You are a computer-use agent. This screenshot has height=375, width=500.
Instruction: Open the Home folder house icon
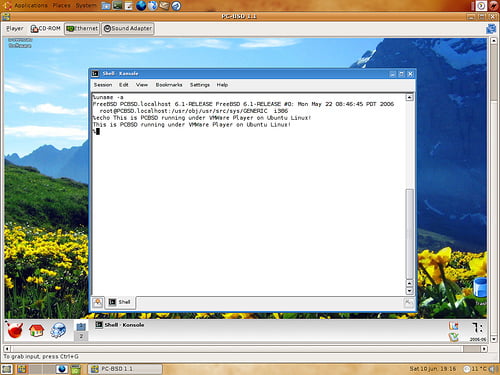(37, 330)
